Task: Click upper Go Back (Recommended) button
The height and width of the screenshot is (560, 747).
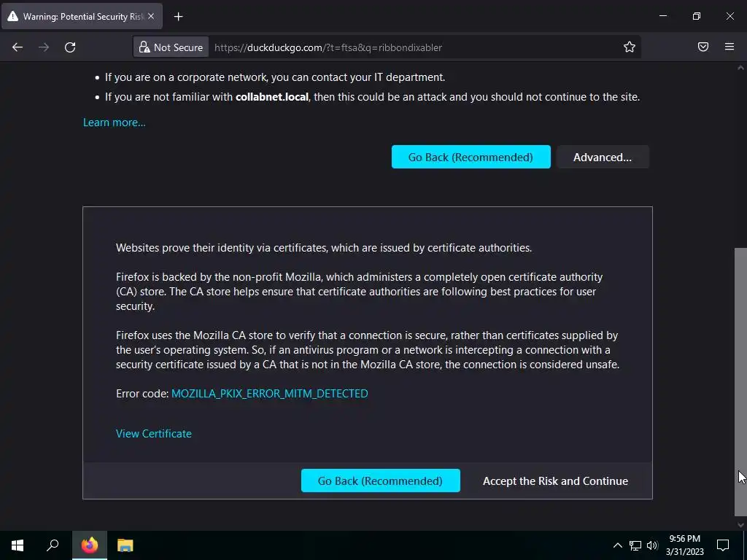Action: 471,157
